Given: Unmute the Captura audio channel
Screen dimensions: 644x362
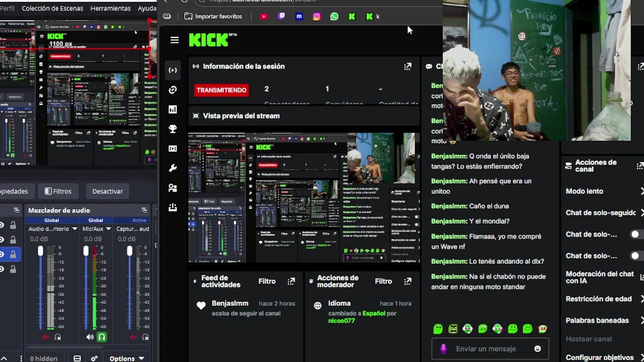Looking at the screenshot, I should 133,337.
